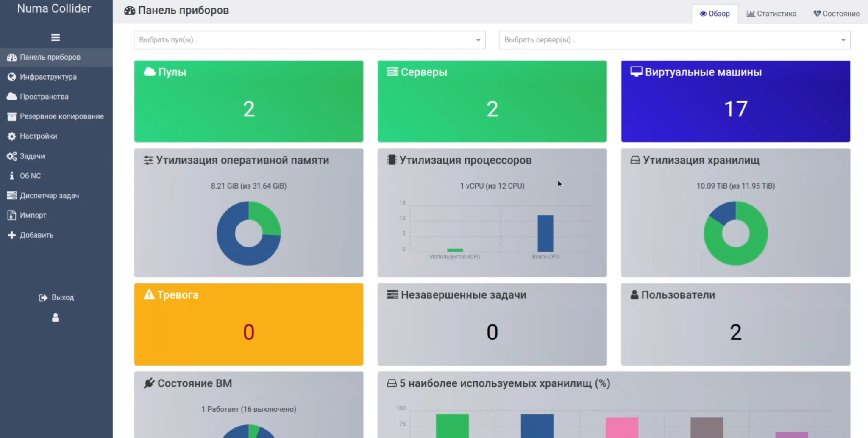Click the Numa Collider logo title
868x438 pixels.
pyautogui.click(x=54, y=8)
